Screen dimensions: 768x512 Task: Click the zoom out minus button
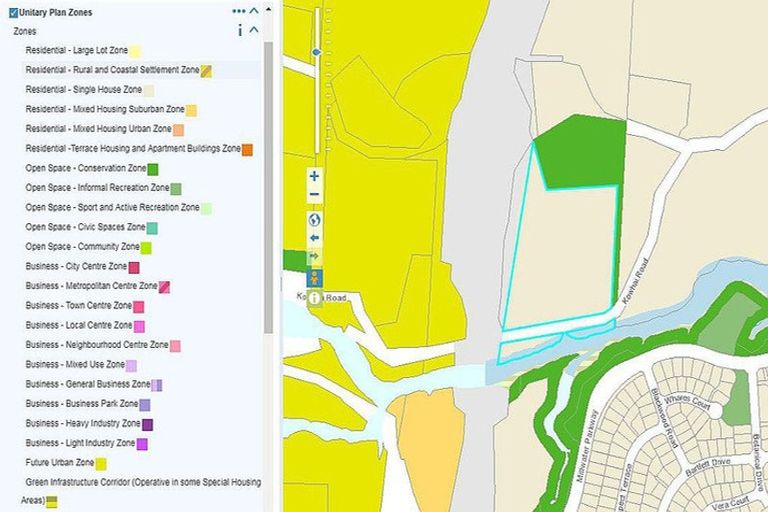(314, 195)
